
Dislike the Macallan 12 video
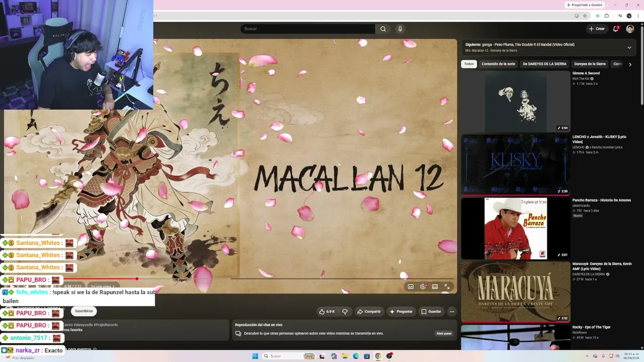coord(345,312)
